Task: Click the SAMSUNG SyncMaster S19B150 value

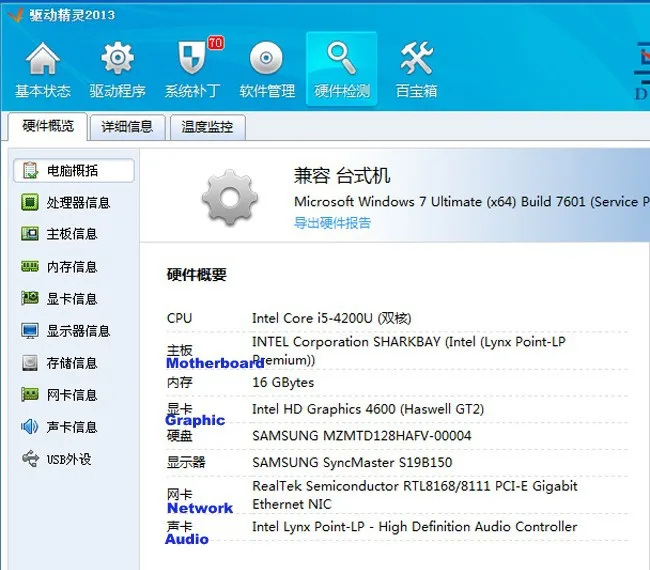Action: (352, 462)
